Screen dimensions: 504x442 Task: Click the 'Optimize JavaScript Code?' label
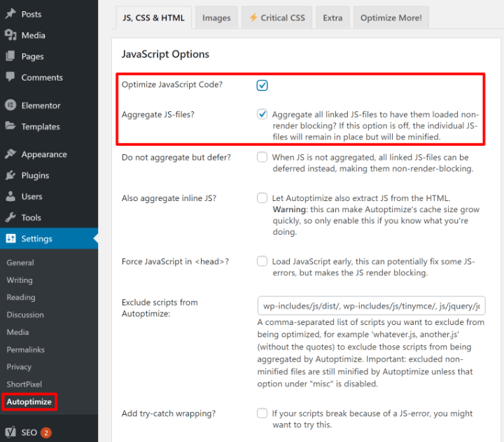(172, 84)
